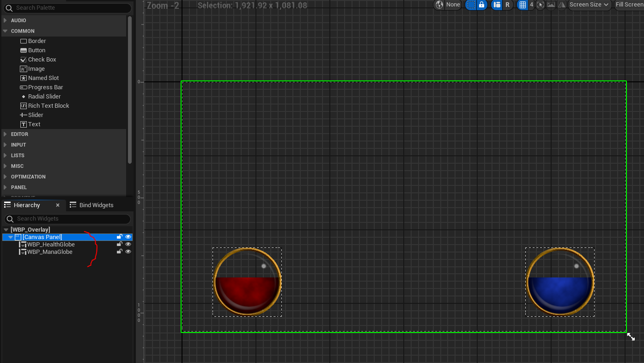Select the Image widget icon
This screenshot has height=363, width=644.
pos(24,69)
